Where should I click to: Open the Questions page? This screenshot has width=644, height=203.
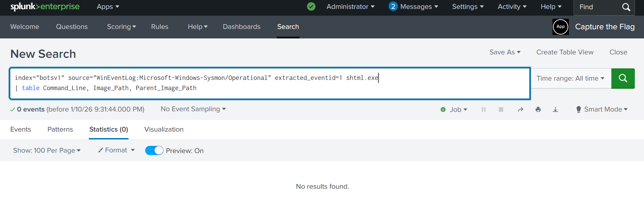[72, 27]
